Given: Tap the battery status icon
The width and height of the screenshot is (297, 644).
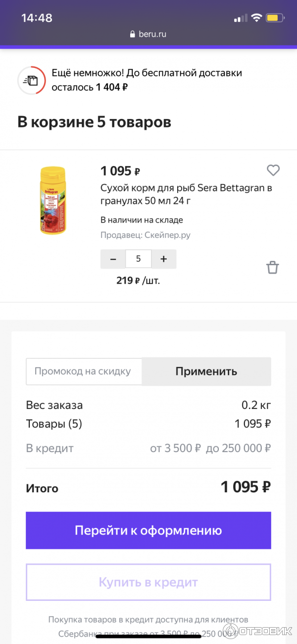Looking at the screenshot, I should pos(273,18).
